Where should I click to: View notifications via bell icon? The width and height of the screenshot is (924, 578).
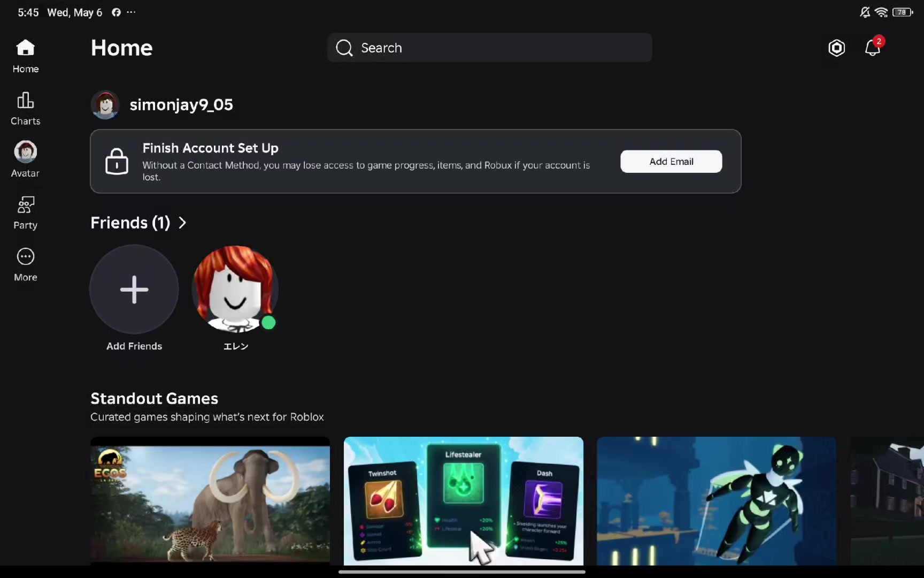pos(873,48)
